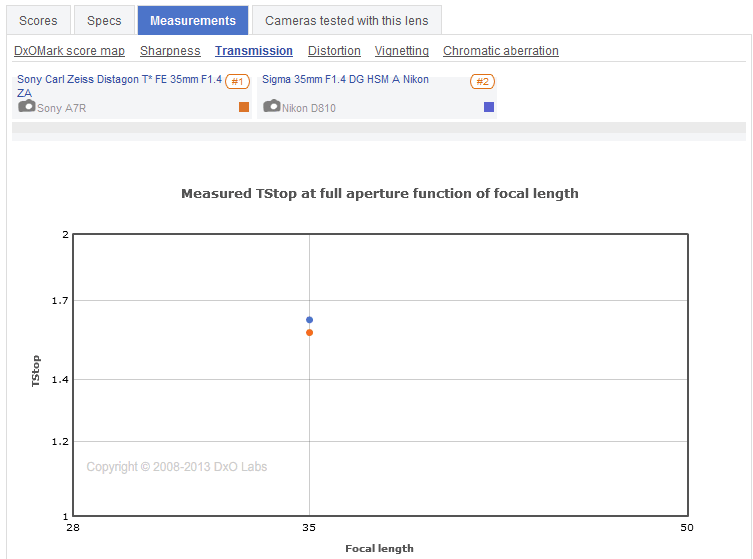Open Cameras tested with this lens tab
Image resolution: width=753 pixels, height=559 pixels.
pyautogui.click(x=347, y=20)
